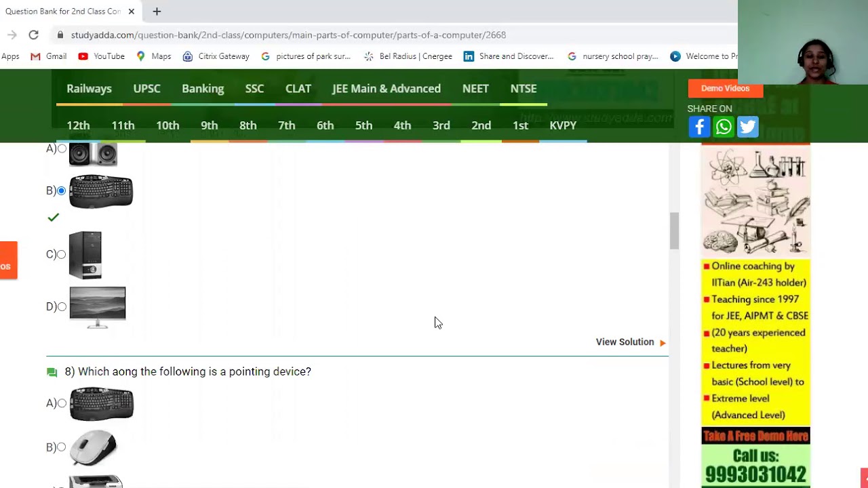
Task: Open the Railways menu
Action: click(x=89, y=89)
